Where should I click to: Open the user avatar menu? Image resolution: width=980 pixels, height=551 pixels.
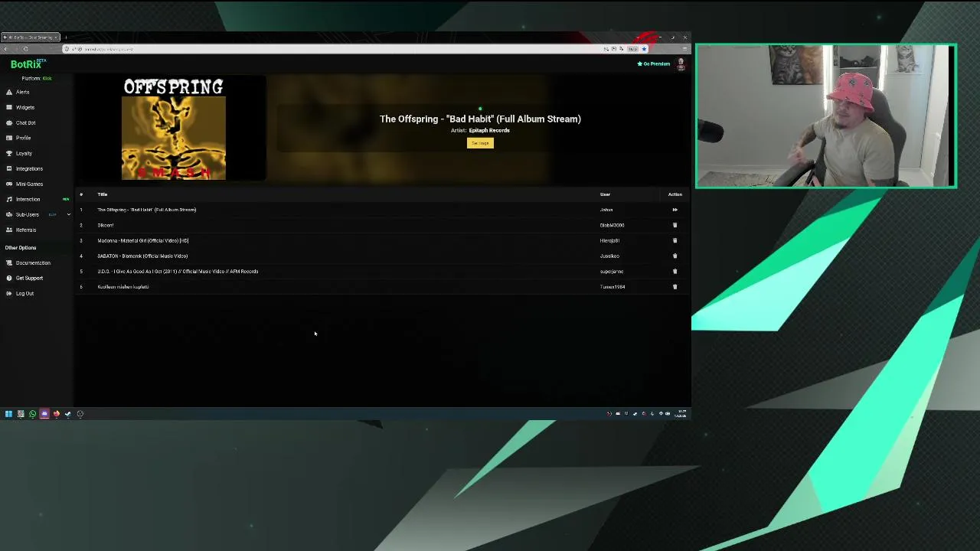[681, 64]
